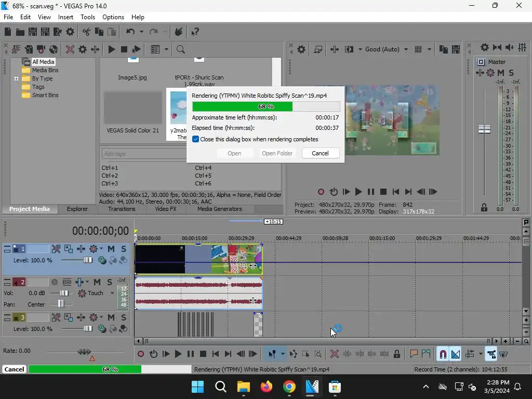Cancel rendering in the render dialog
Screen dimensions: 532x399
tap(320, 153)
